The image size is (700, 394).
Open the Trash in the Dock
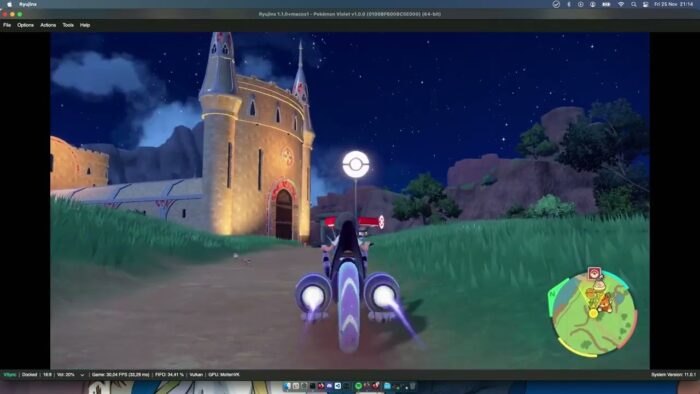[412, 386]
